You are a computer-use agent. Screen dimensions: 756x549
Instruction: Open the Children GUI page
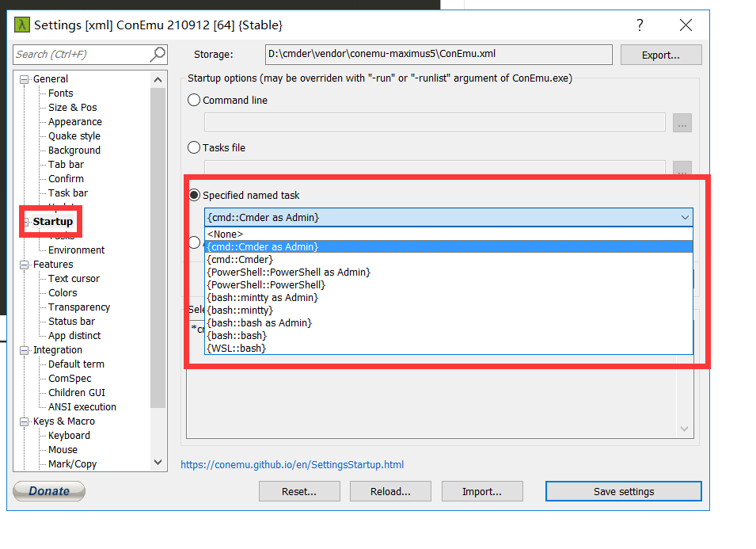(77, 392)
